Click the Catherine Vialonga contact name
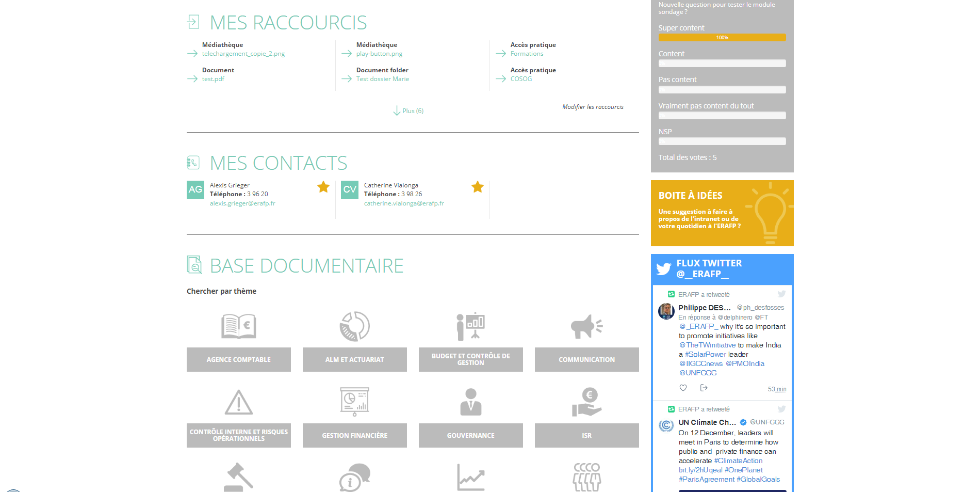 click(391, 185)
